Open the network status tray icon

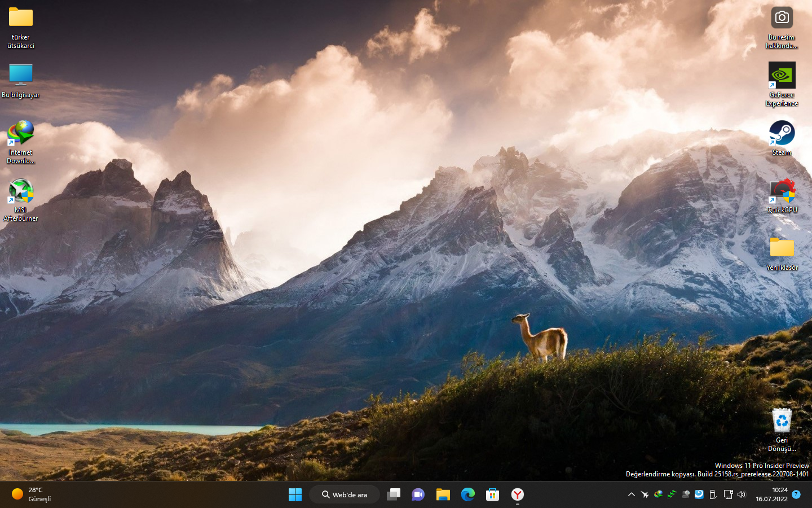click(x=728, y=494)
